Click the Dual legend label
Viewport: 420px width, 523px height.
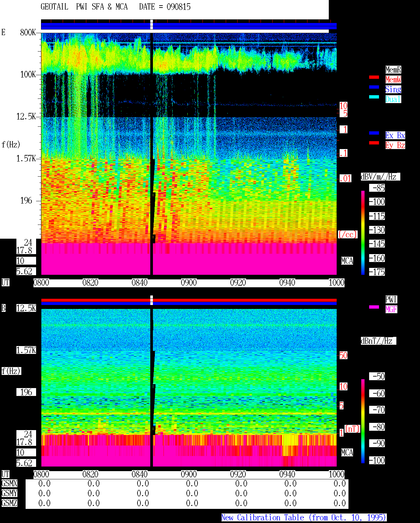(393, 99)
